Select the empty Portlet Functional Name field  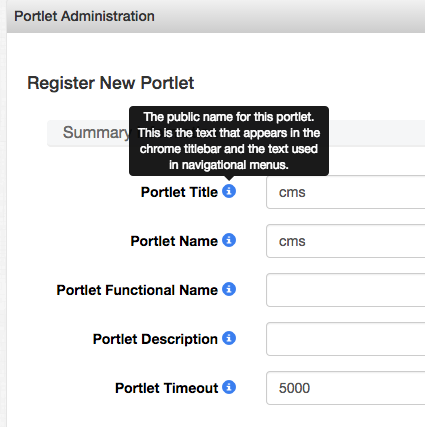coord(346,290)
